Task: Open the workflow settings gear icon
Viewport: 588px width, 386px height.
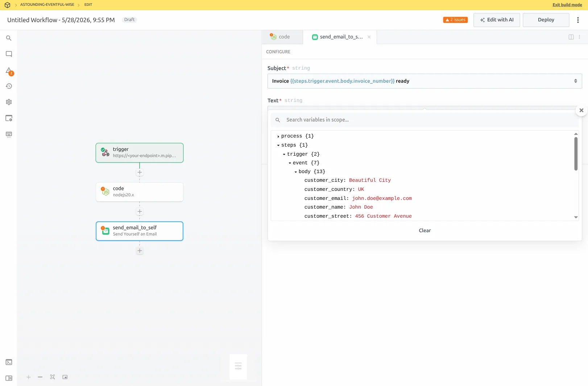Action: (9, 102)
